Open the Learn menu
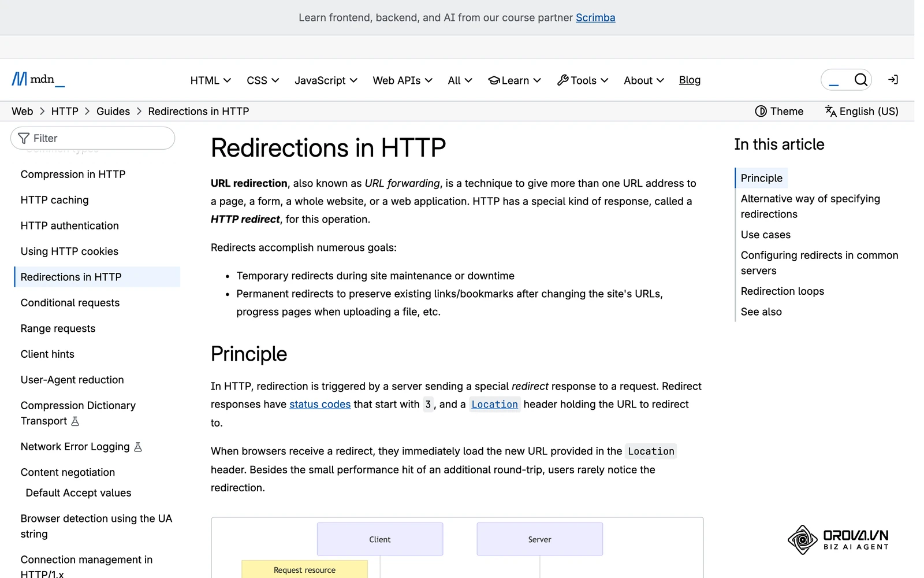 click(x=515, y=80)
